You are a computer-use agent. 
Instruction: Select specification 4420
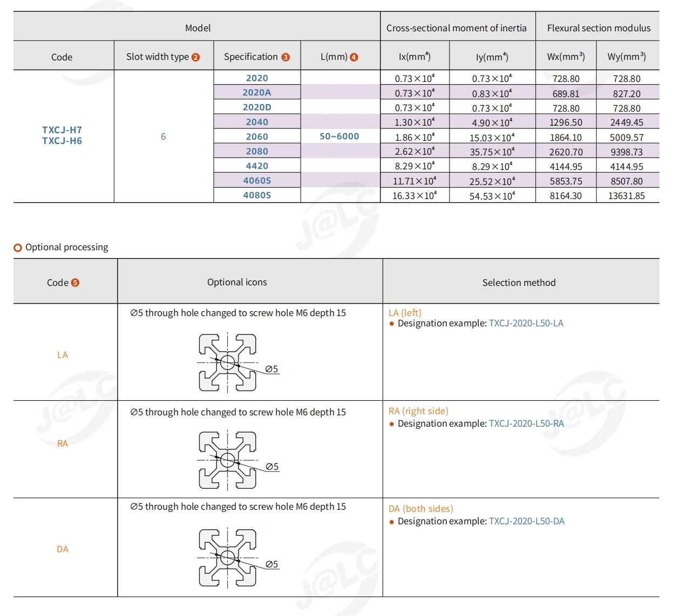coord(257,166)
